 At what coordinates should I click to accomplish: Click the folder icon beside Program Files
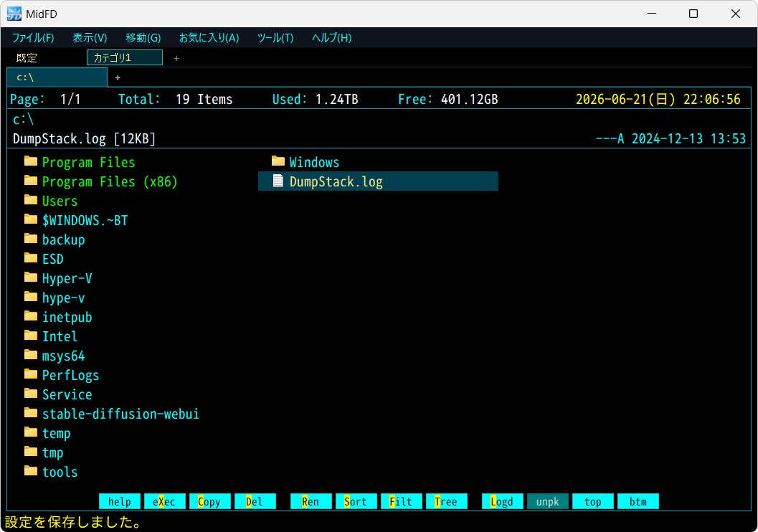click(x=30, y=161)
